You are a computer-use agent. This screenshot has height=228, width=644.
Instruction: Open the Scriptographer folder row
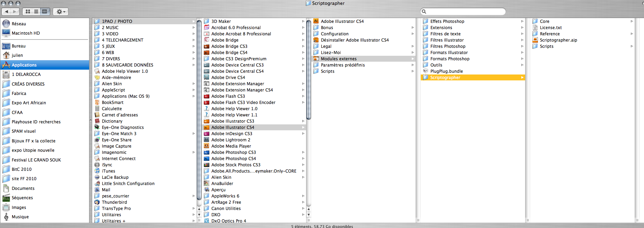(473, 78)
